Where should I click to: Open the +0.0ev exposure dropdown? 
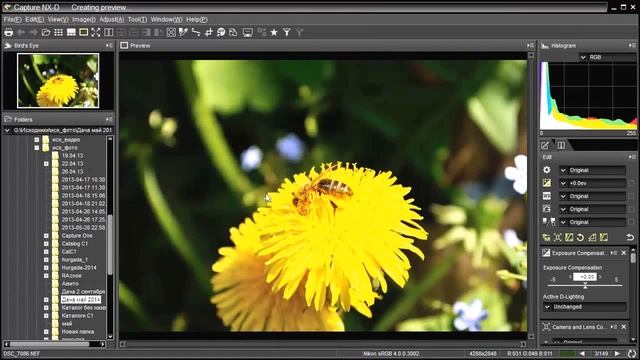(592, 183)
